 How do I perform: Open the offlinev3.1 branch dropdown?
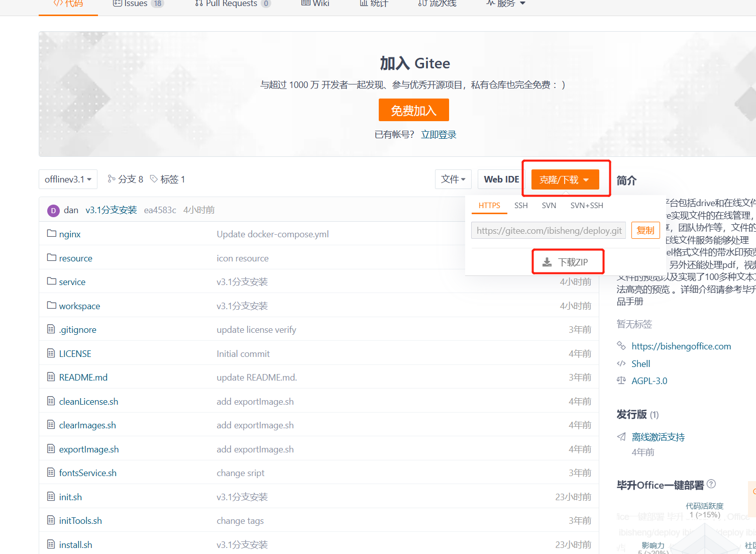point(68,179)
